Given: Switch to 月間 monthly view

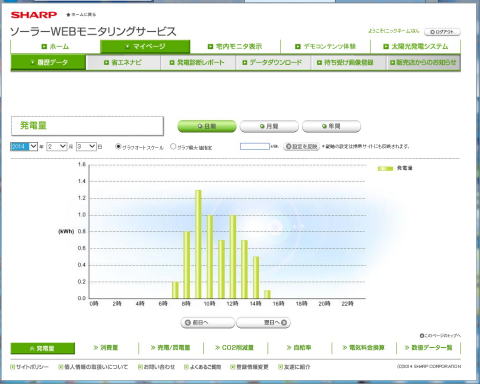Looking at the screenshot, I should [x=269, y=126].
